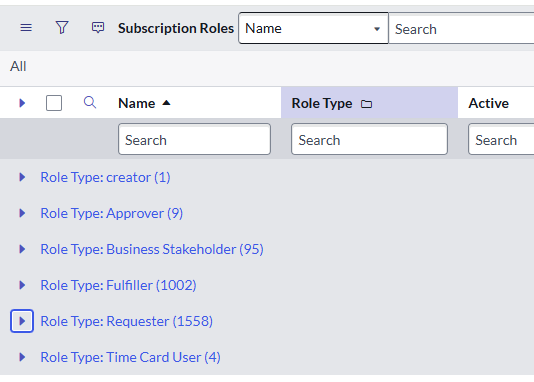Expand the Role Type Approver group
The image size is (534, 382).
[x=22, y=213]
